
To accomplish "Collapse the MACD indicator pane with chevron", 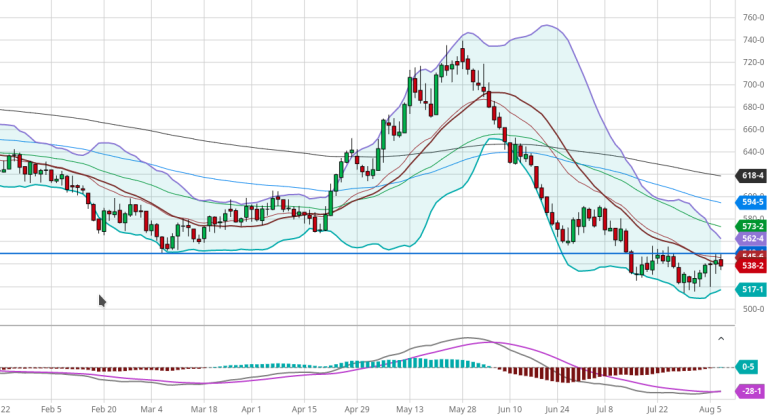I will pos(721,339).
